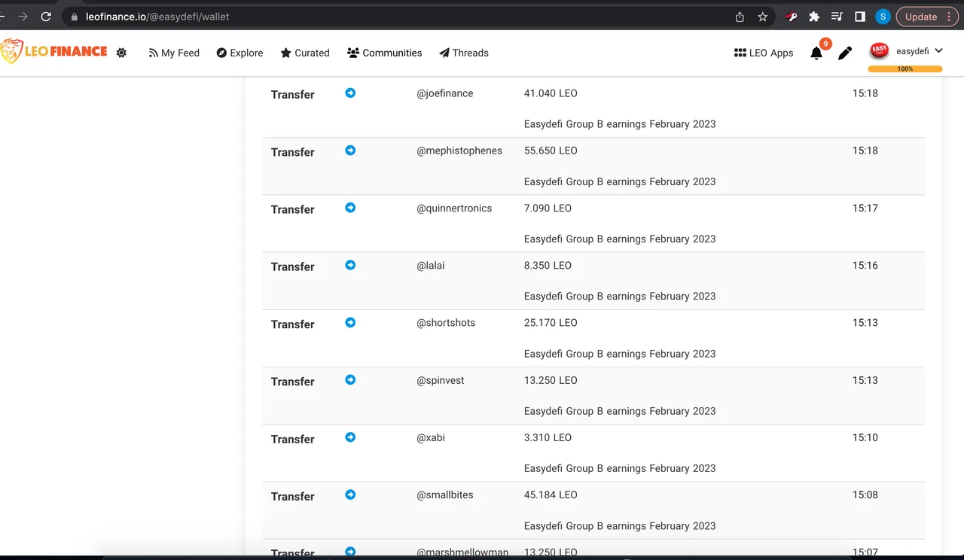Click Transfer label in the @xabi row
Screen dimensions: 964x560
coord(293,439)
